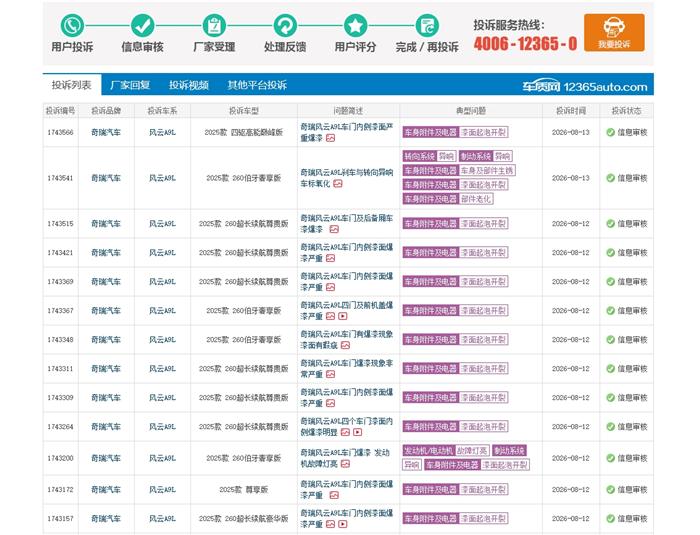
Task: Click the 车身附件及电器 tag in row 1743172
Action: point(431,489)
